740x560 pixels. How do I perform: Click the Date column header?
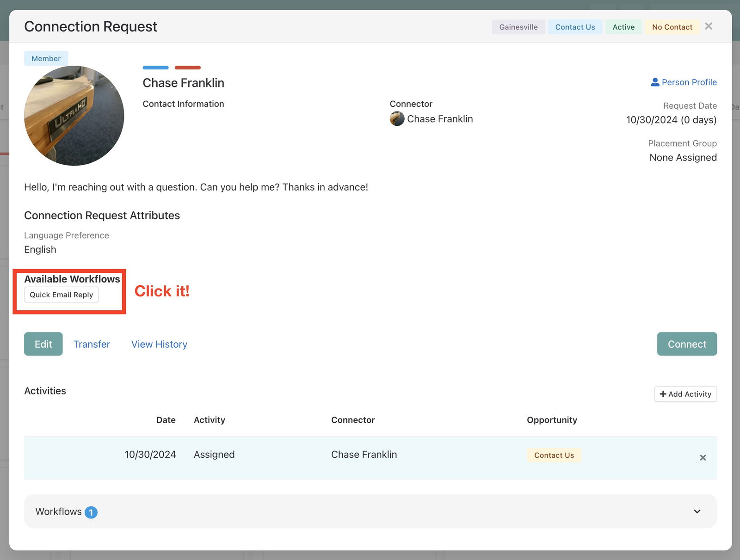(166, 420)
